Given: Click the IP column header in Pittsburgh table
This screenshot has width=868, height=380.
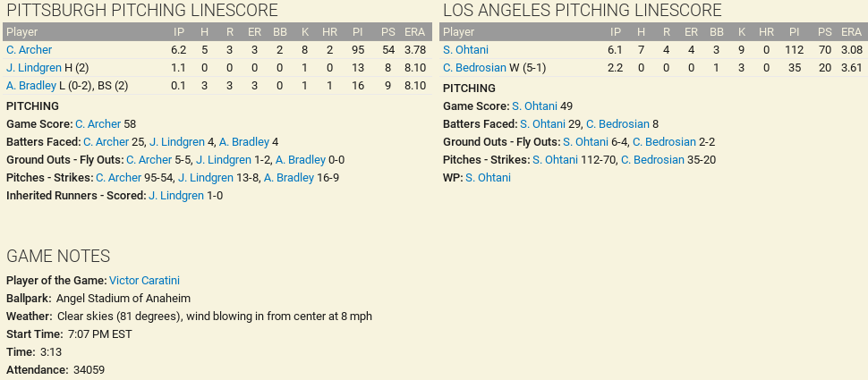Looking at the screenshot, I should (179, 31).
